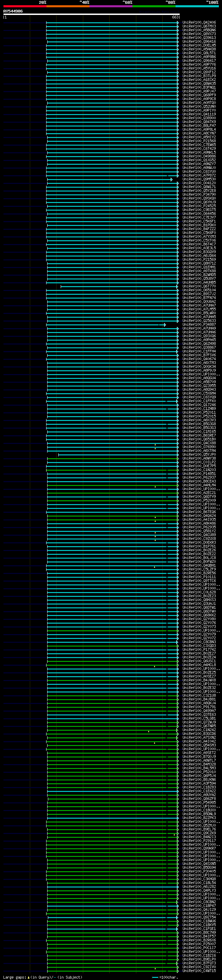This screenshot has height=980, width=222.
Task: Click the white AV544906 query bar
Action: [x=92, y=14]
